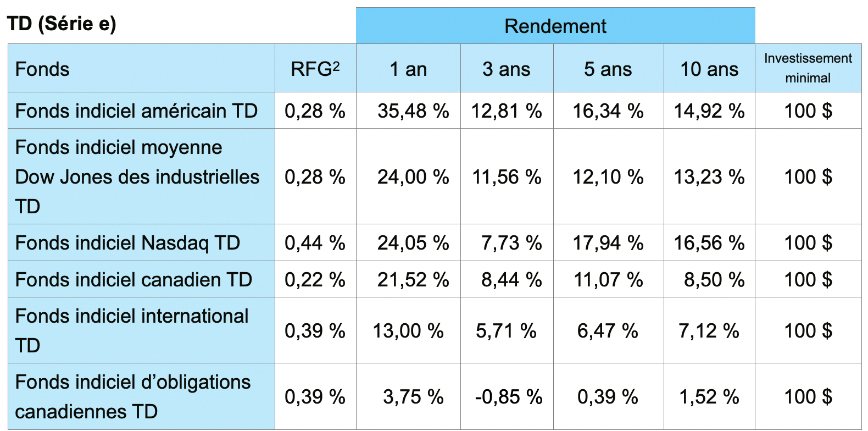The width and height of the screenshot is (868, 431).
Task: Click the -0,85 % three-year return cell
Action: (508, 397)
